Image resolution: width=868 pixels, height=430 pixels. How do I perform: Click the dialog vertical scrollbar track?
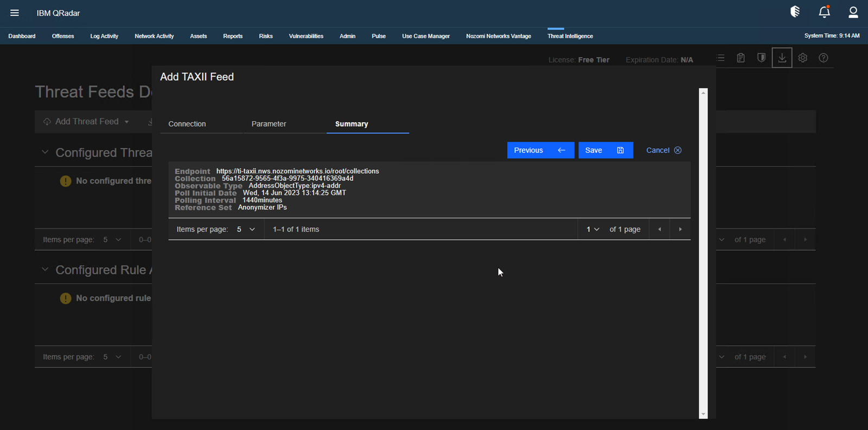704,254
